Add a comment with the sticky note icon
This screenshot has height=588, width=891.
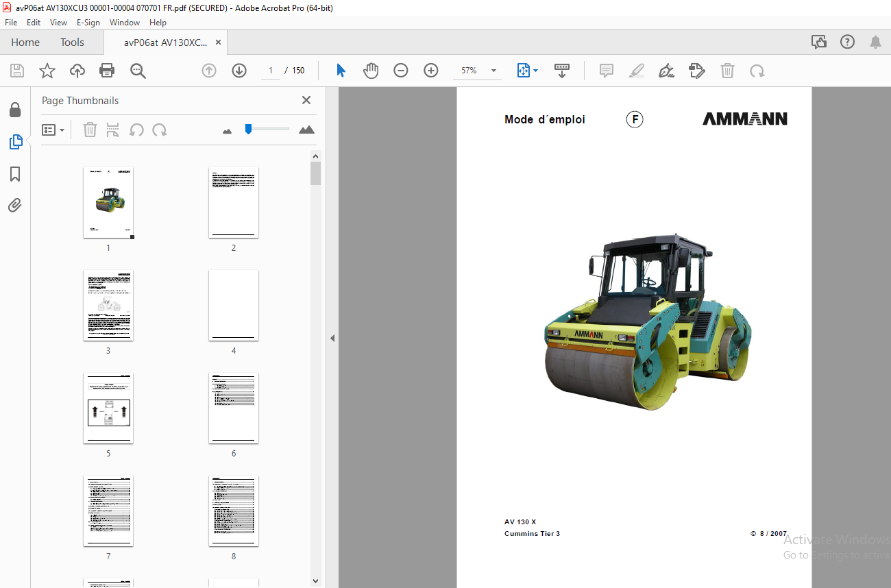[x=606, y=71]
